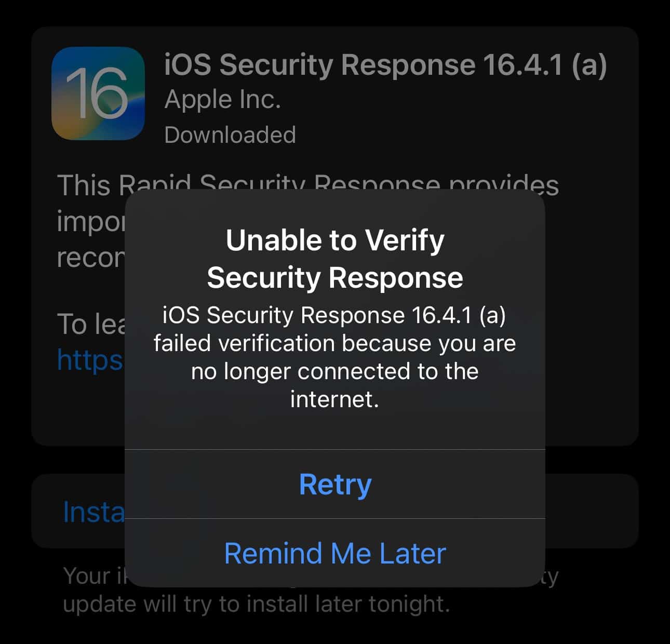This screenshot has width=670, height=644.
Task: Tap the 'install later tonight' footer note
Action: click(256, 604)
